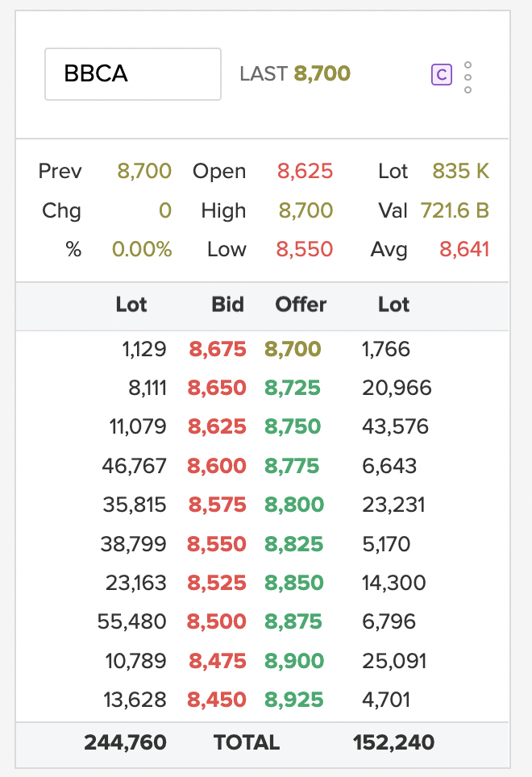Select offer price 8,775
Image resolution: width=532 pixels, height=777 pixels.
292,466
